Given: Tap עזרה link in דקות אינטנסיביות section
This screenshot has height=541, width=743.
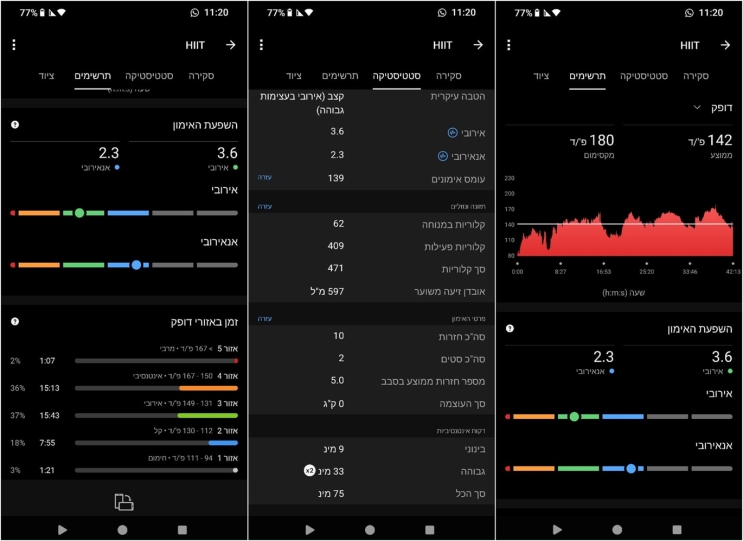Looking at the screenshot, I should tap(266, 431).
